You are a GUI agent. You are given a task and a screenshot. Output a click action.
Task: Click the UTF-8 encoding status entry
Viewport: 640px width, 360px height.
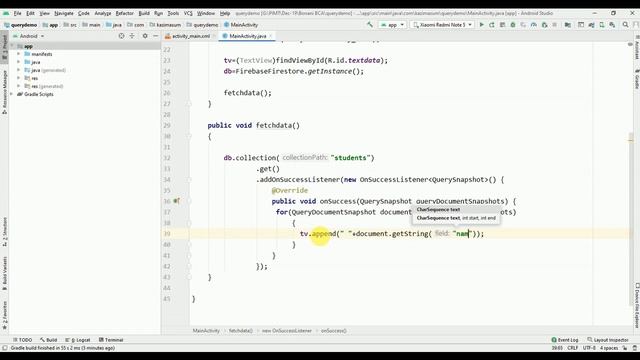[x=589, y=348]
